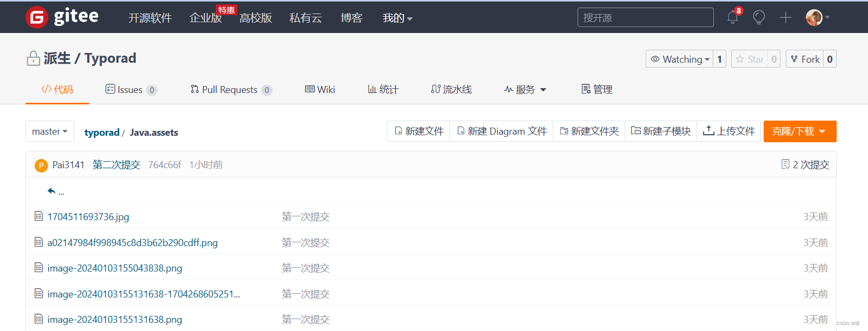Screen dimensions: 868x331
Task: Open file 1704511693736.jpg
Action: click(x=88, y=216)
